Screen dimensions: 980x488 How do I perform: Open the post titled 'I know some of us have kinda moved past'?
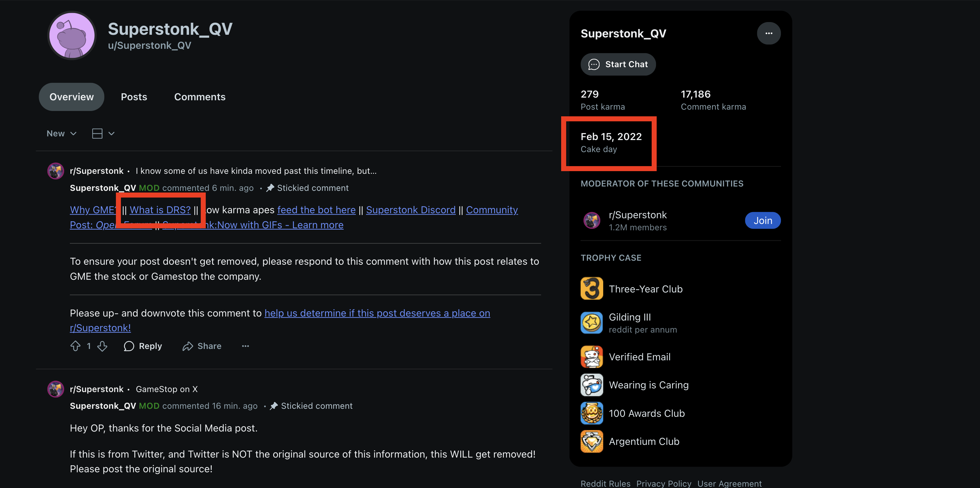pyautogui.click(x=256, y=171)
